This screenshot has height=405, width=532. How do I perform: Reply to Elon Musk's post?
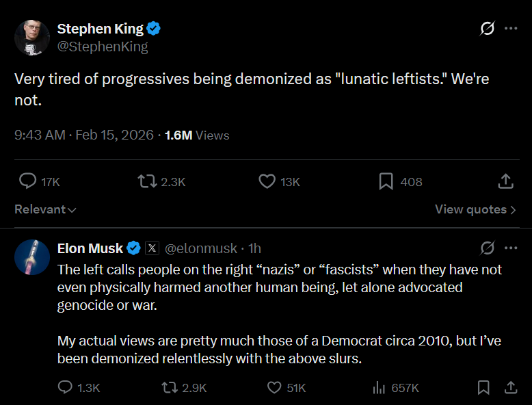[x=66, y=387]
